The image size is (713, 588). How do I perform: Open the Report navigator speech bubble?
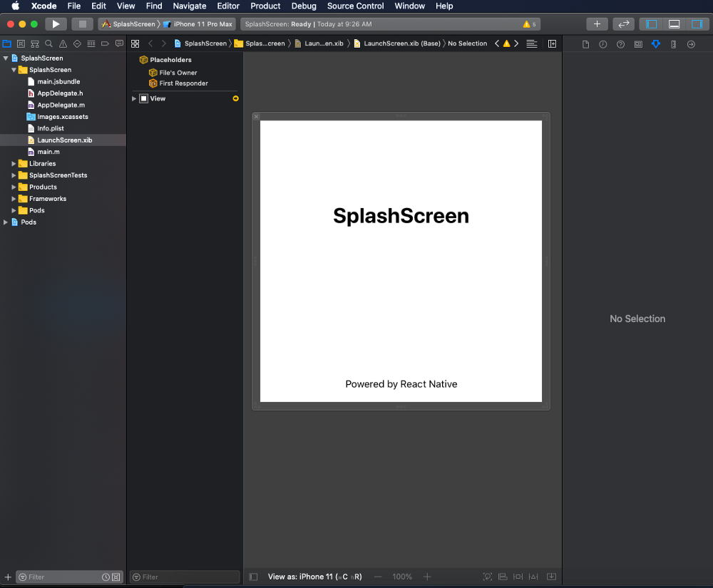[119, 43]
